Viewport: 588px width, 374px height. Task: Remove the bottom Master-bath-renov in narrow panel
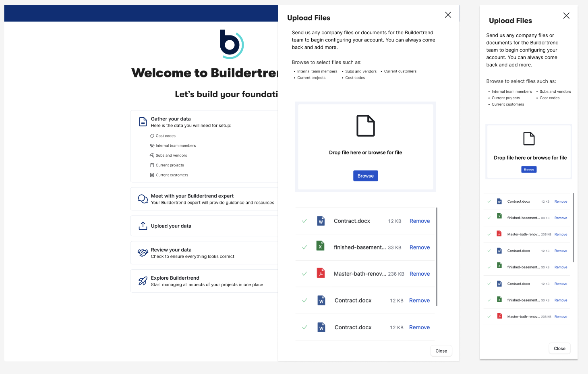click(x=561, y=317)
